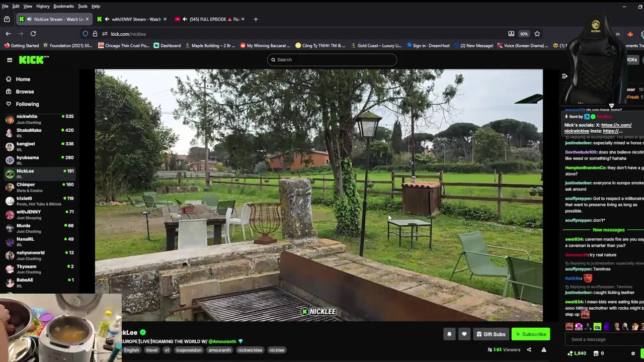Open Firefox tab overview icon

(x=7, y=19)
